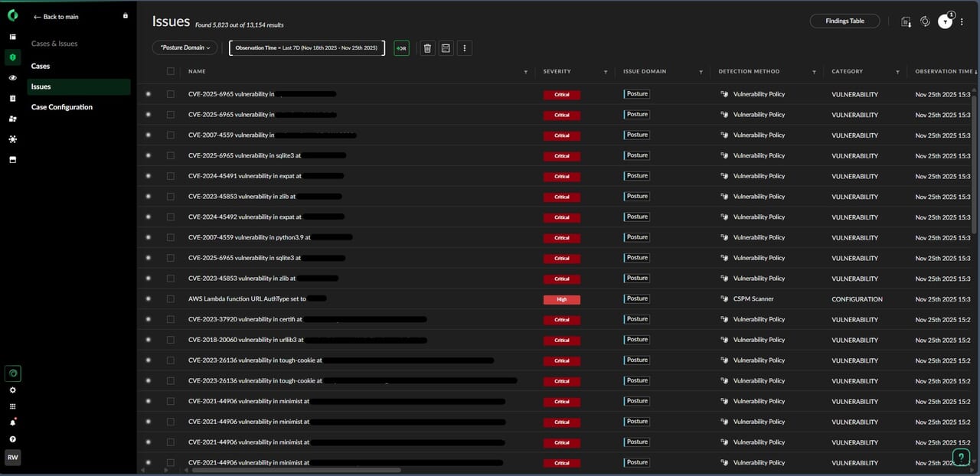Open Case Configuration in side menu

[62, 107]
